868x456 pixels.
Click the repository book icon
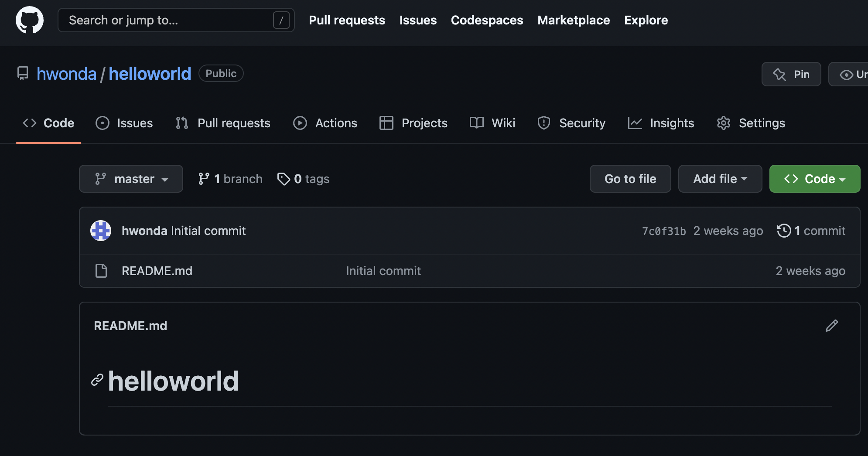click(x=23, y=73)
